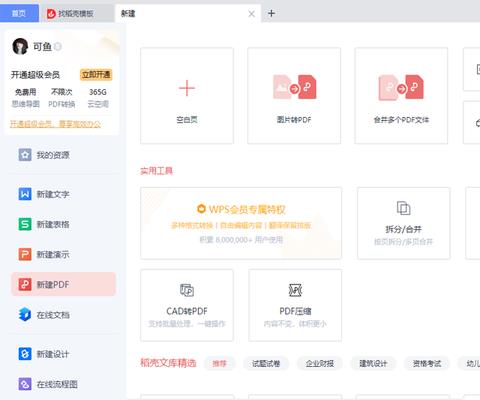Screen dimensions: 480x400
Task: Open 我的资源 in the sidebar
Action: pos(63,155)
